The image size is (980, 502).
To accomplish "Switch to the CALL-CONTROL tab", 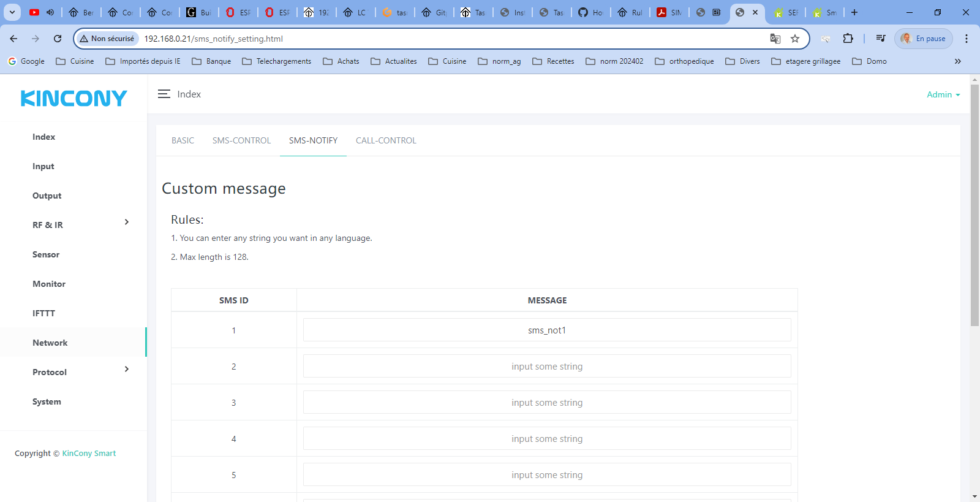I will (386, 140).
